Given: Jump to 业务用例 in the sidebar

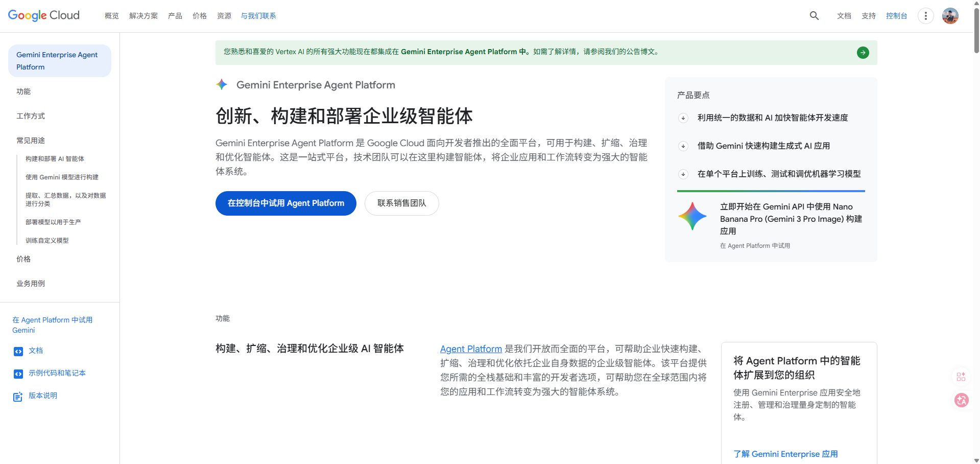Looking at the screenshot, I should [x=31, y=284].
